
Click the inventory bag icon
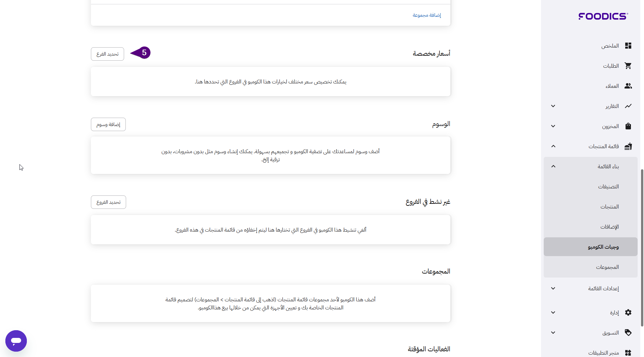point(628,126)
